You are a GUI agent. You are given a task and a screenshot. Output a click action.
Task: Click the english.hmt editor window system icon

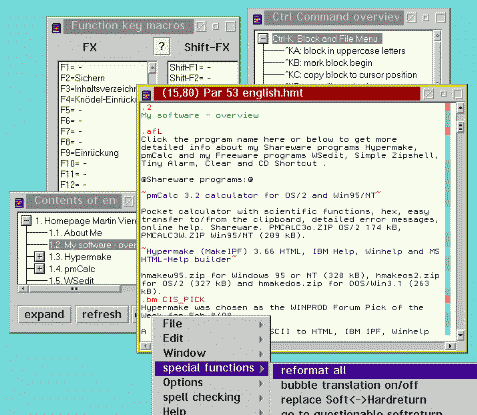[146, 95]
